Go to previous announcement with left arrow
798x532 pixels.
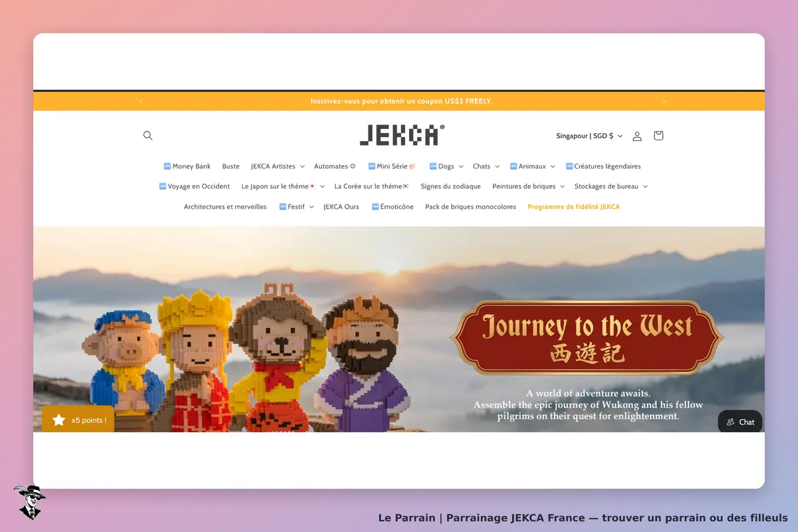click(x=141, y=101)
